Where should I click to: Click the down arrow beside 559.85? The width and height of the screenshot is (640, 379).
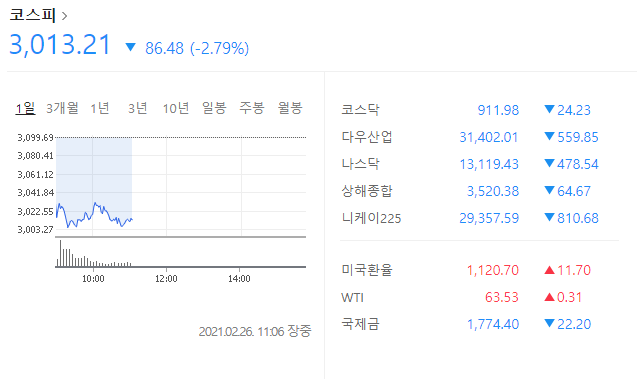[x=549, y=136]
